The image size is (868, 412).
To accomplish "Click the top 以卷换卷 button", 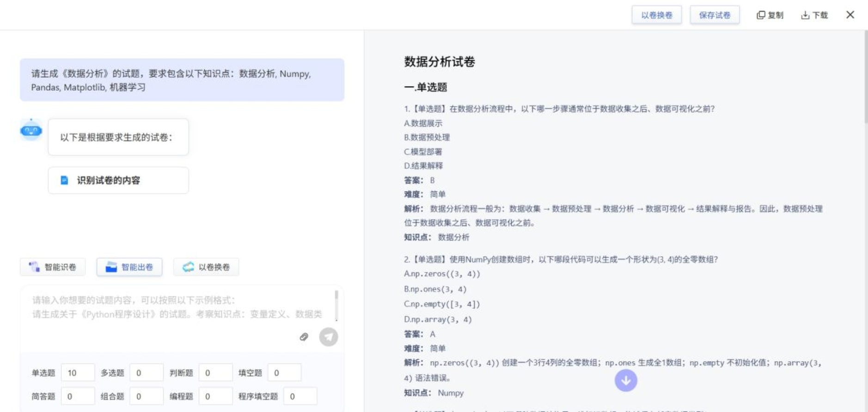I will pos(656,15).
